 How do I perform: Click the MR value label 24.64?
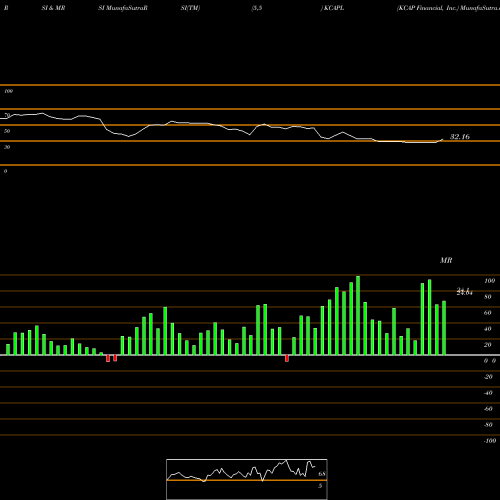point(465,292)
